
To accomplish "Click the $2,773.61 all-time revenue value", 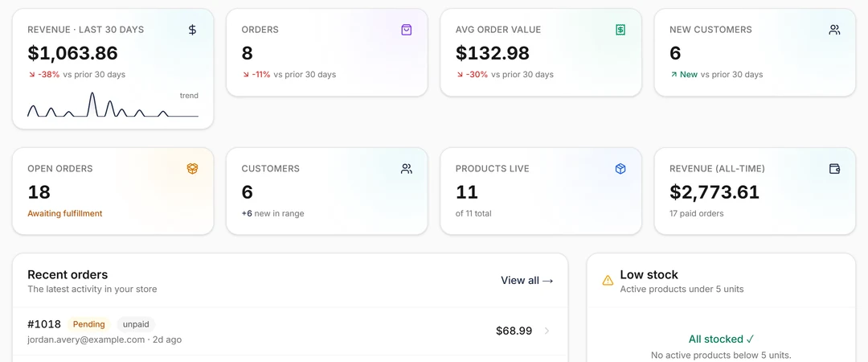I will (x=714, y=192).
